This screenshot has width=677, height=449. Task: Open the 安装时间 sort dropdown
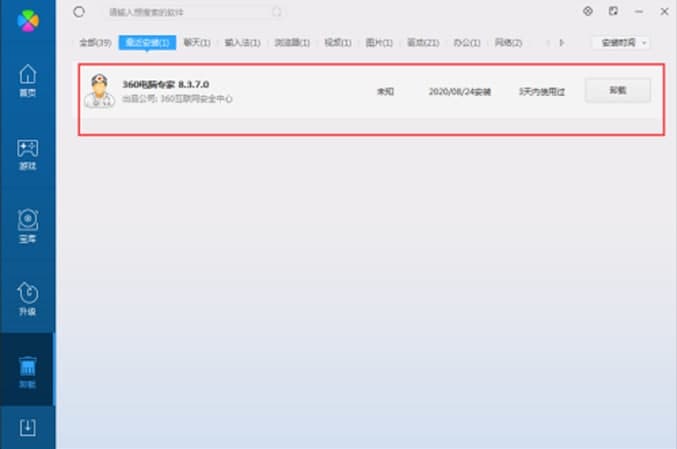tap(621, 43)
